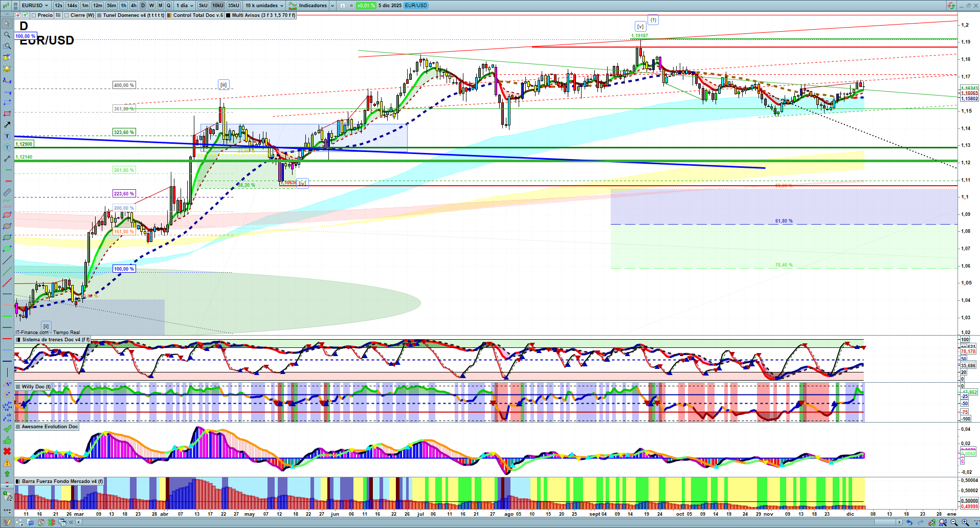Select the D daily timeframe button
980x528 pixels.
143,6
